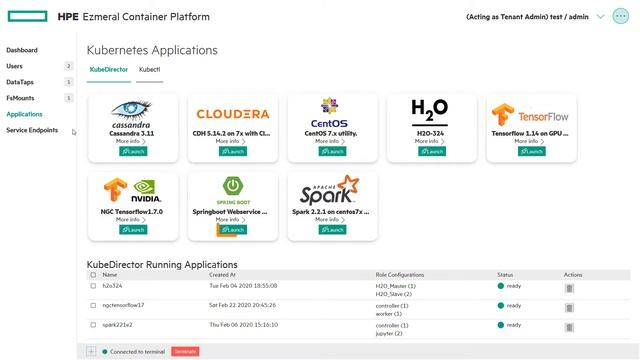Sort by the Name column header

click(x=110, y=275)
